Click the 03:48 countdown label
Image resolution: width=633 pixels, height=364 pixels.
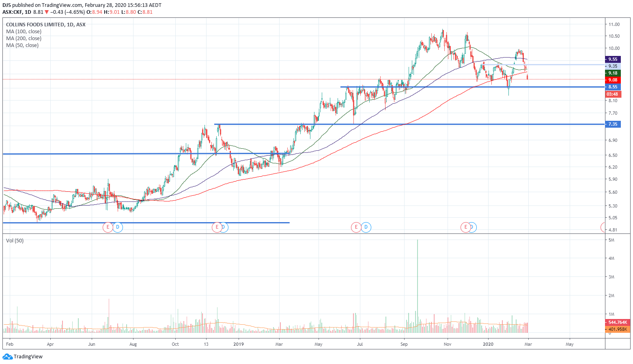pos(613,94)
